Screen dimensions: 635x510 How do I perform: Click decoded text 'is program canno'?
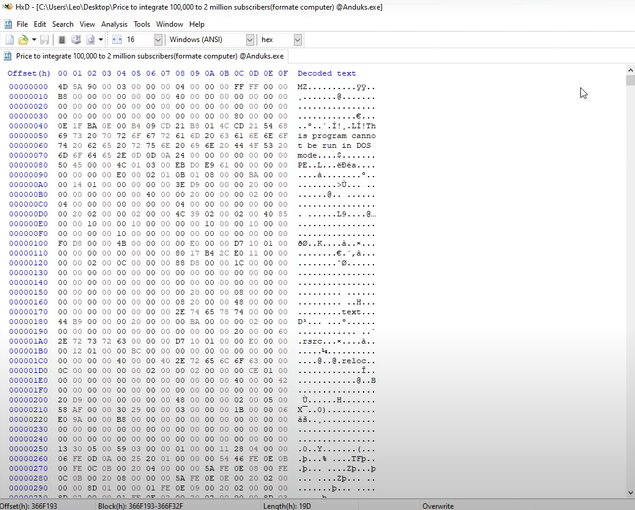337,136
